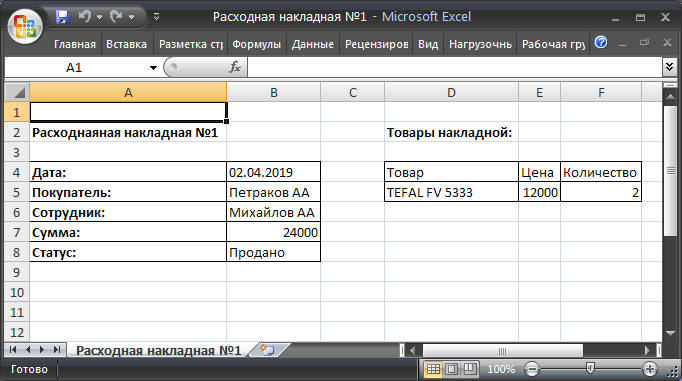Image resolution: width=682 pixels, height=381 pixels.
Task: Open the Office Button menu
Action: [x=25, y=27]
